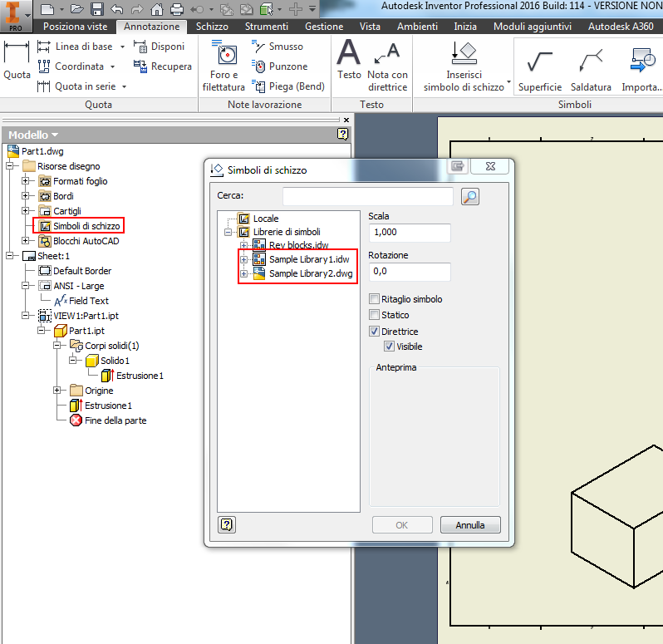Click the Testo text tool
The height and width of the screenshot is (644, 663).
click(x=349, y=60)
